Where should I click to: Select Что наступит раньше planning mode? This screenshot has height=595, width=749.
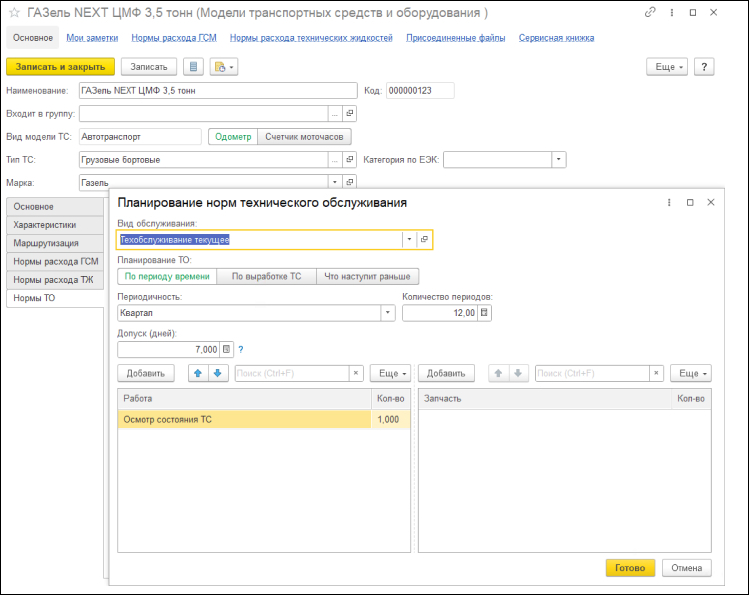pos(367,277)
